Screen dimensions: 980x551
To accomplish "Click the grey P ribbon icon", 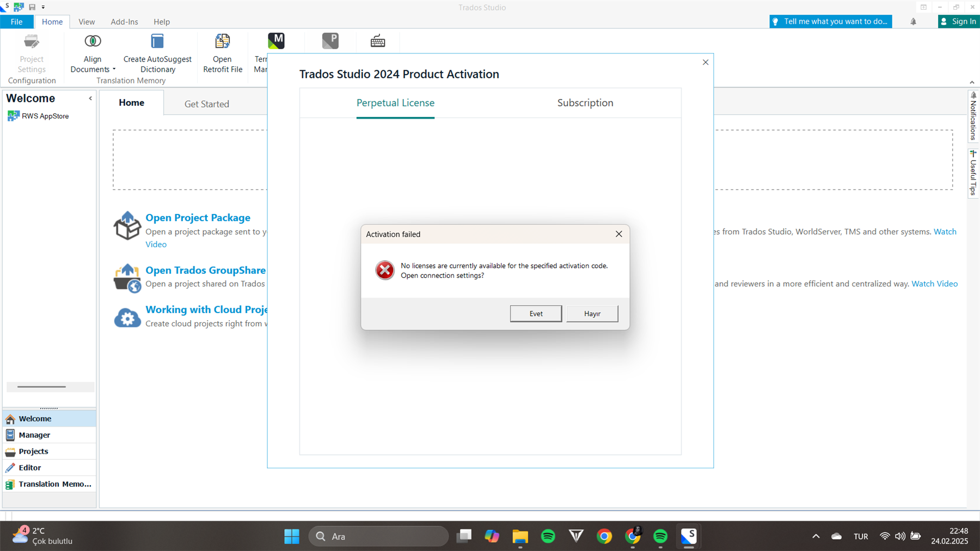I will click(330, 41).
